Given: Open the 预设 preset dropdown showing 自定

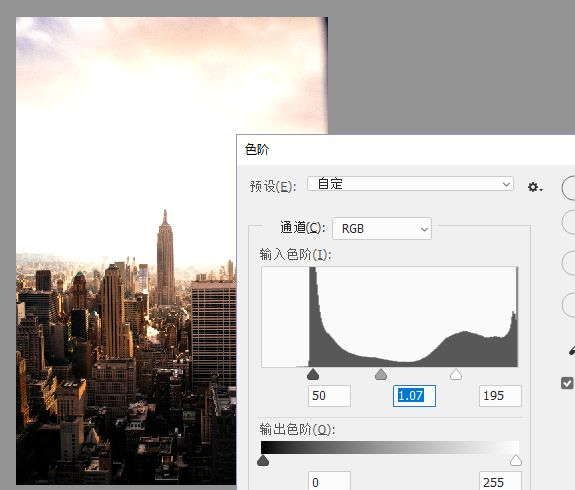Looking at the screenshot, I should (410, 184).
